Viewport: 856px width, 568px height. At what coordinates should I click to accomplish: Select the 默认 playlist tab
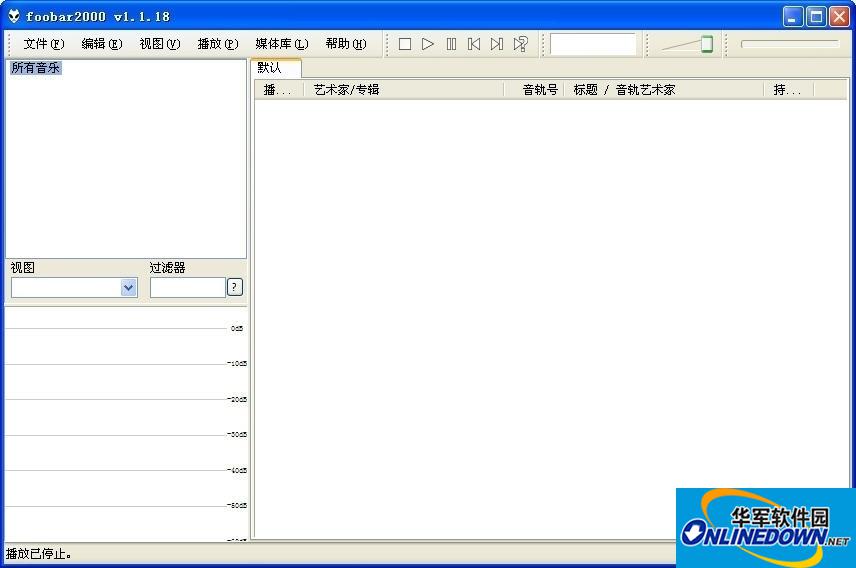[x=276, y=68]
